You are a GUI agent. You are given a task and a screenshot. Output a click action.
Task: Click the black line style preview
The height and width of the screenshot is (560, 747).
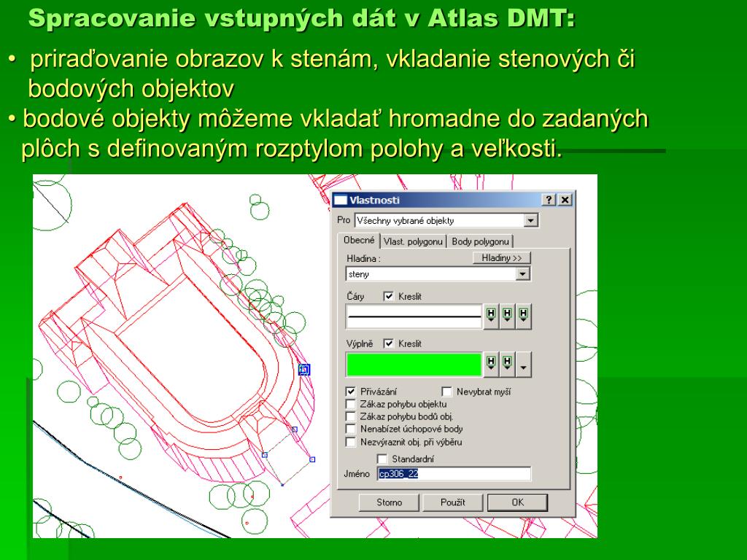coord(414,316)
